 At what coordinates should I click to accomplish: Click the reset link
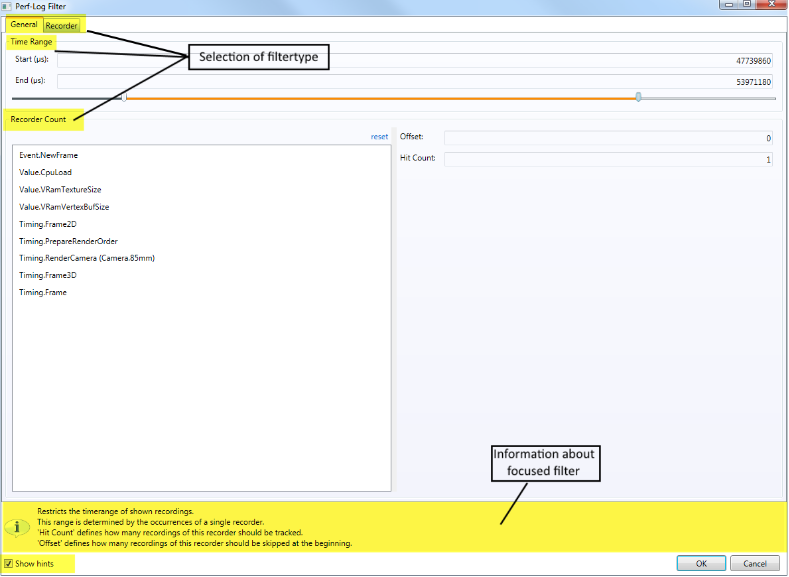point(379,136)
